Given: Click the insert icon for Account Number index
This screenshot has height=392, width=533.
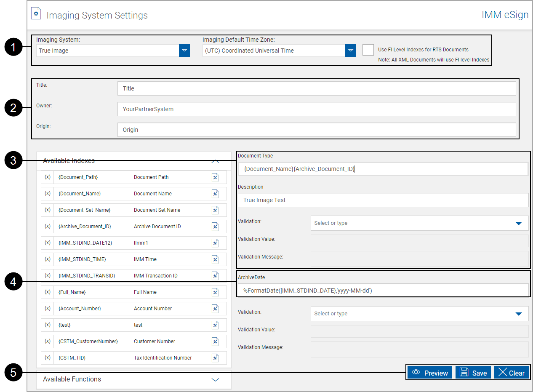Looking at the screenshot, I should tap(215, 309).
